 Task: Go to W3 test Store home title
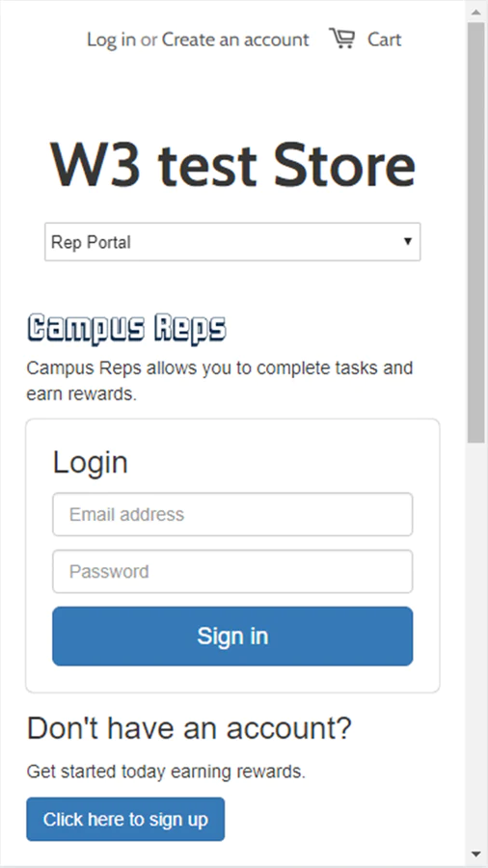tap(232, 164)
